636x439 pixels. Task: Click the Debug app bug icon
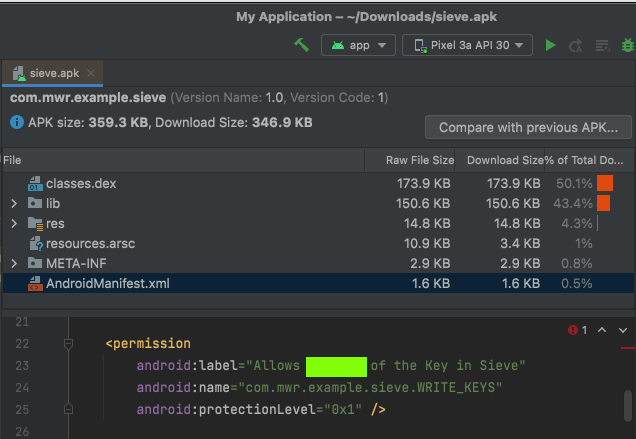click(627, 45)
